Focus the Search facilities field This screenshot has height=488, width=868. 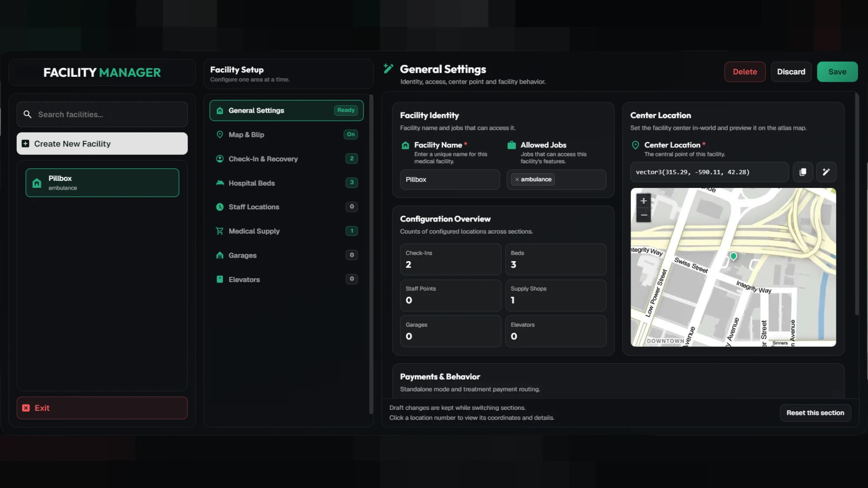point(102,114)
